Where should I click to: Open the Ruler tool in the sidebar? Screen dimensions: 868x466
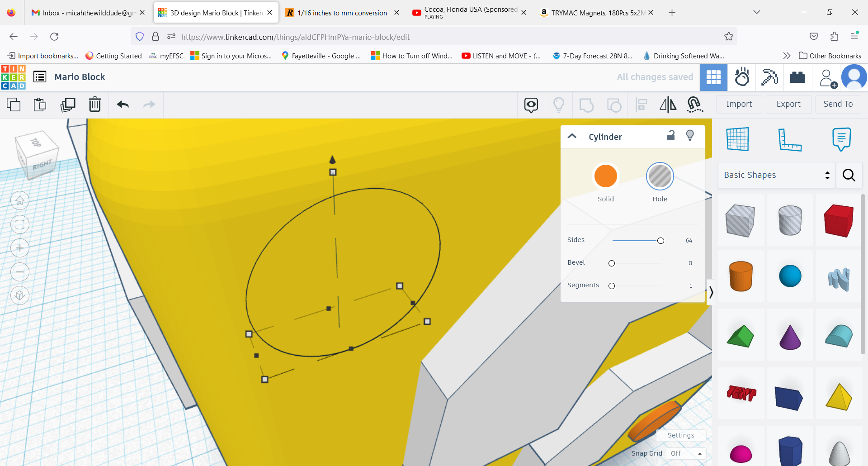(x=791, y=139)
